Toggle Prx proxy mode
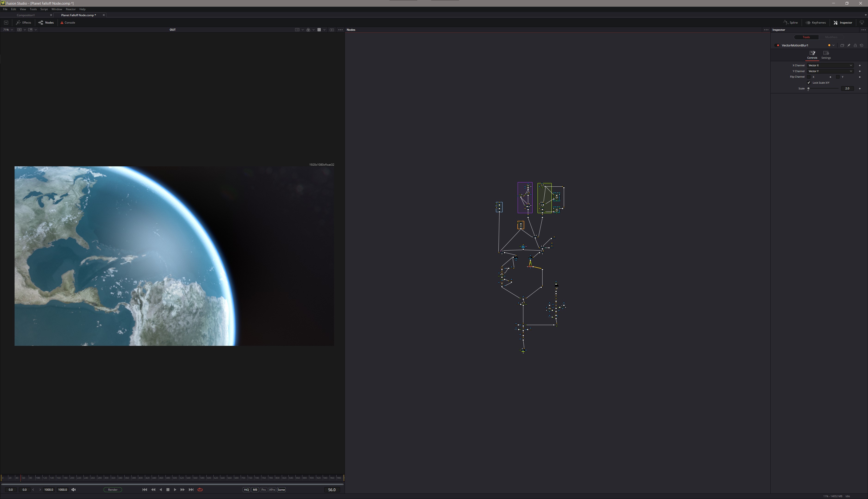The image size is (868, 499). point(264,490)
